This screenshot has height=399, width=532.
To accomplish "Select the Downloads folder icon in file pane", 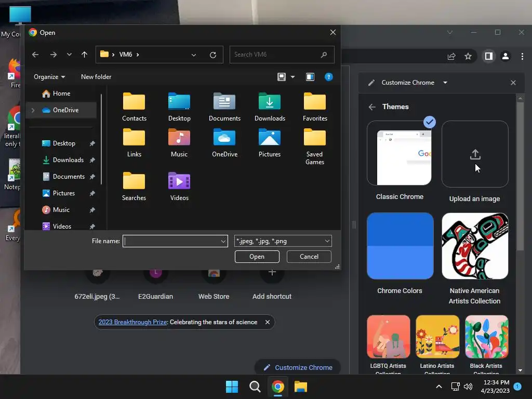I will click(270, 107).
